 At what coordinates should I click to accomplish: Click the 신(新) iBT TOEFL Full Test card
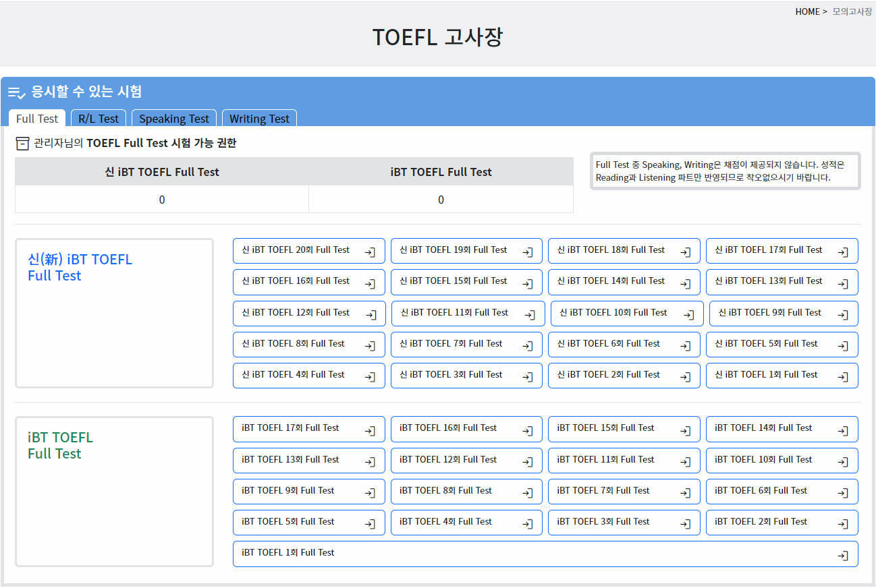point(114,314)
